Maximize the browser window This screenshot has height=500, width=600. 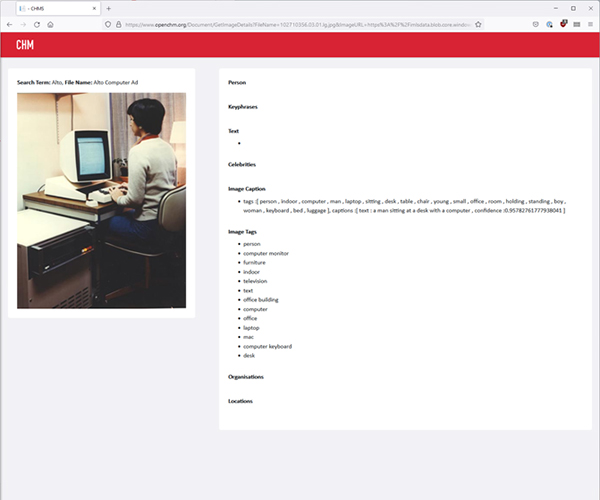click(x=573, y=8)
